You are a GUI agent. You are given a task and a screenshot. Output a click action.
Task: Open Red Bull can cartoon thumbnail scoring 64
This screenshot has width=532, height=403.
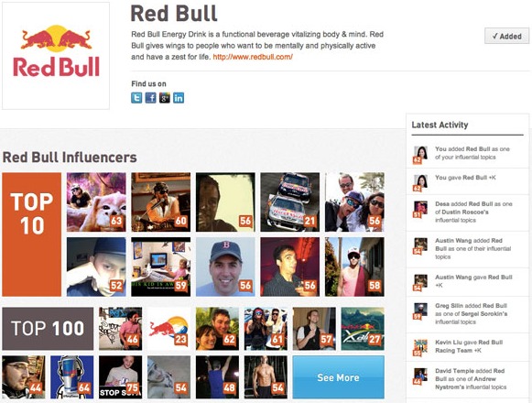click(72, 376)
